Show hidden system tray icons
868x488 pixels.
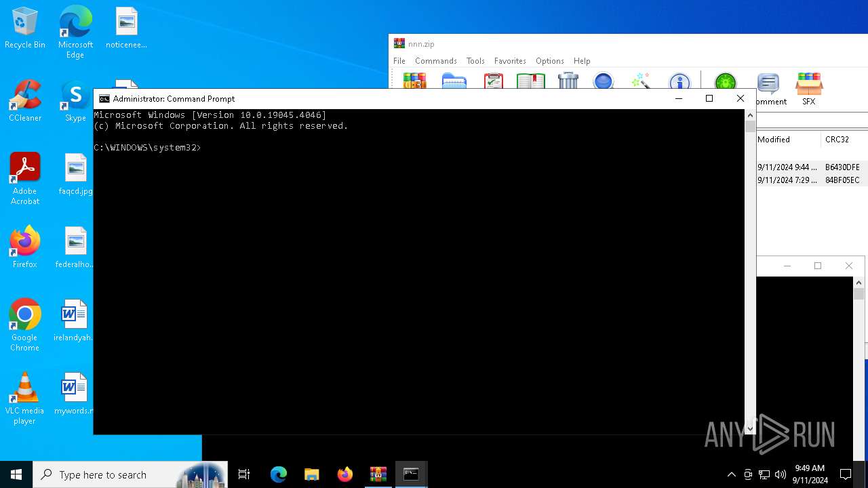click(x=731, y=474)
